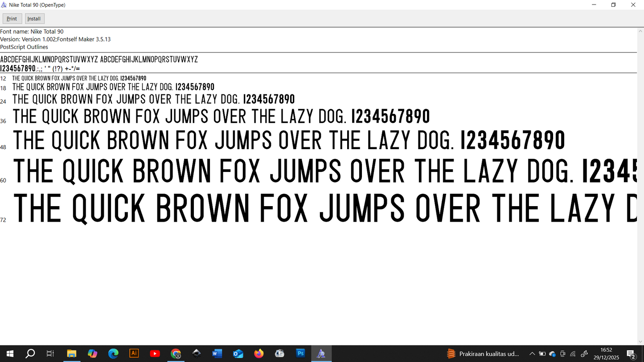644x362 pixels.
Task: Click the "PostScript Outlines" text
Action: pyautogui.click(x=24, y=47)
